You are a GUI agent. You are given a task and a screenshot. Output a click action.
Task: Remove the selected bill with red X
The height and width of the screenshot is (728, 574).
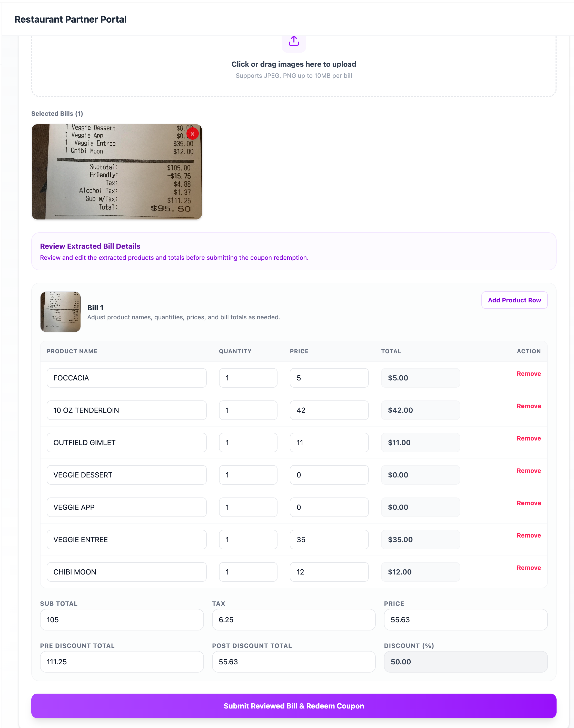(x=192, y=134)
